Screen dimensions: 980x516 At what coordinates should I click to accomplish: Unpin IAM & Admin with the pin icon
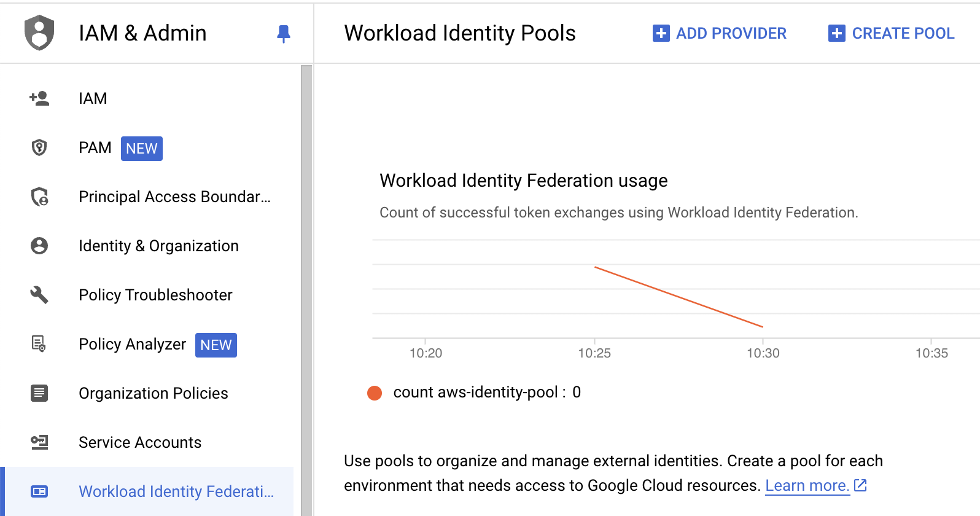point(284,34)
